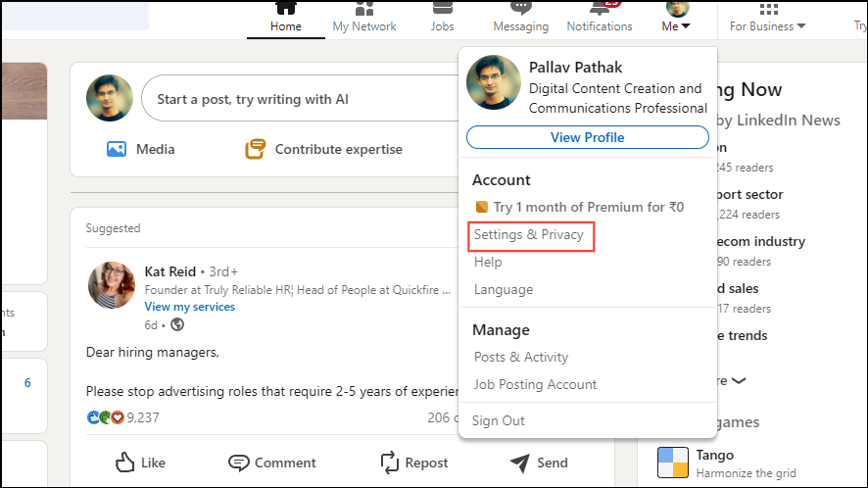The width and height of the screenshot is (868, 488).
Task: Expand the show more news chevron
Action: pyautogui.click(x=739, y=380)
